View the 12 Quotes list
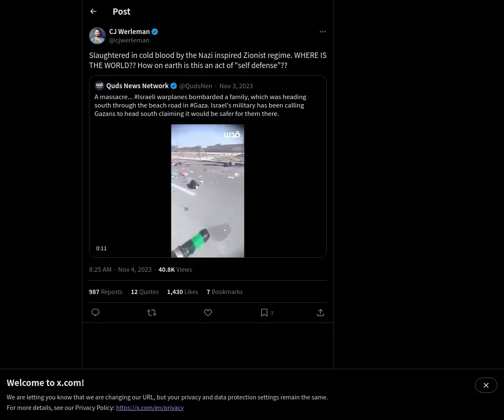The width and height of the screenshot is (504, 420). click(145, 291)
